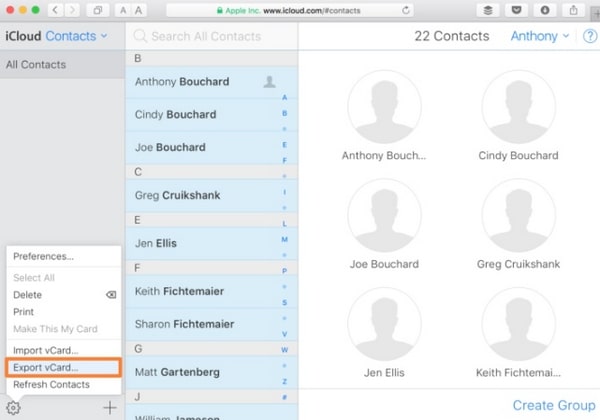Click the help question mark icon
The height and width of the screenshot is (420, 600).
point(590,36)
